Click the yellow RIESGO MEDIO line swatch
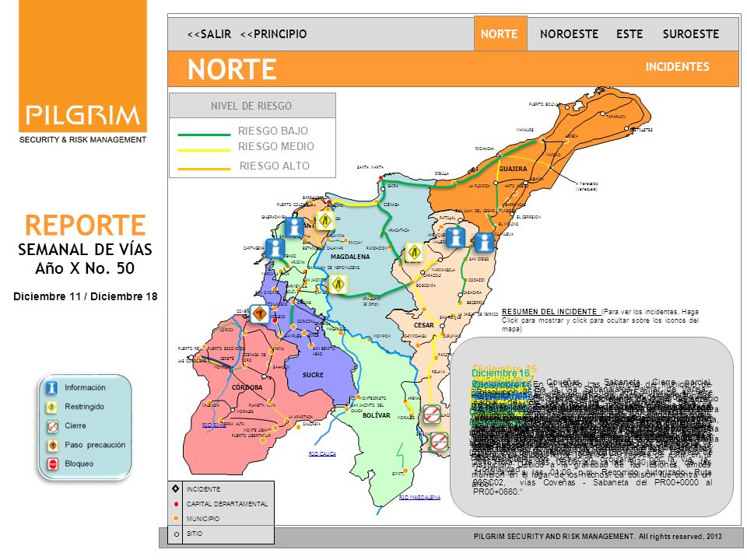This screenshot has width=747, height=560. (204, 150)
